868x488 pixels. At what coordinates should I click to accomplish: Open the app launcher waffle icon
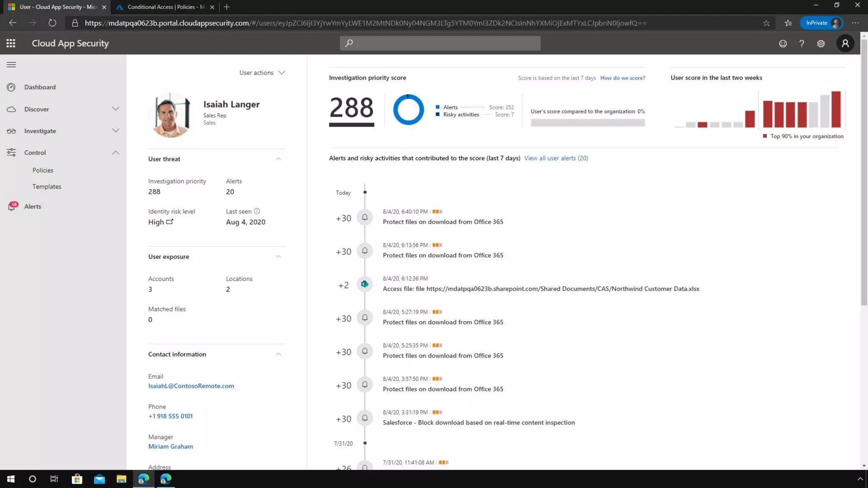point(11,43)
